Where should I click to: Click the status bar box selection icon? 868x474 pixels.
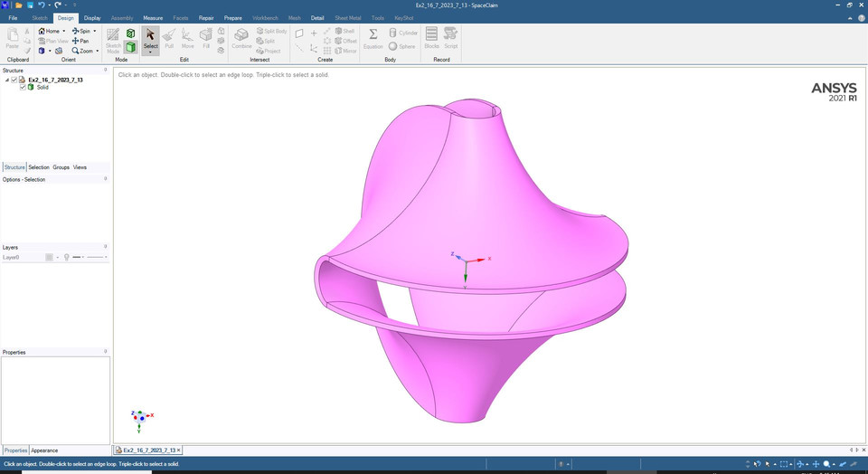point(783,464)
